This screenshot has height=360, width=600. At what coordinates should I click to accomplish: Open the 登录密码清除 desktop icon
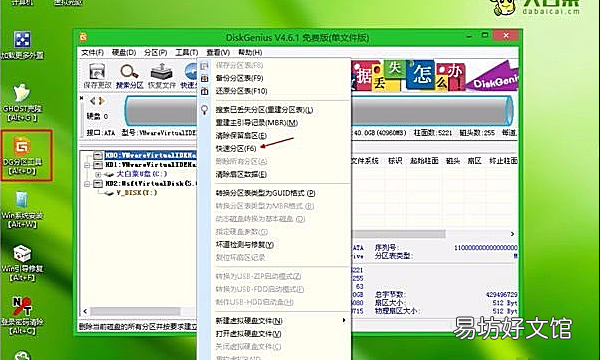click(22, 307)
